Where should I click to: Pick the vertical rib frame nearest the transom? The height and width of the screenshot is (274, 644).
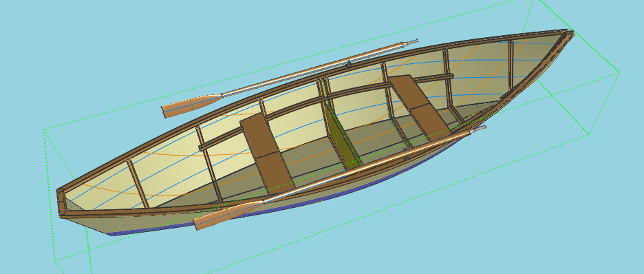tap(138, 183)
